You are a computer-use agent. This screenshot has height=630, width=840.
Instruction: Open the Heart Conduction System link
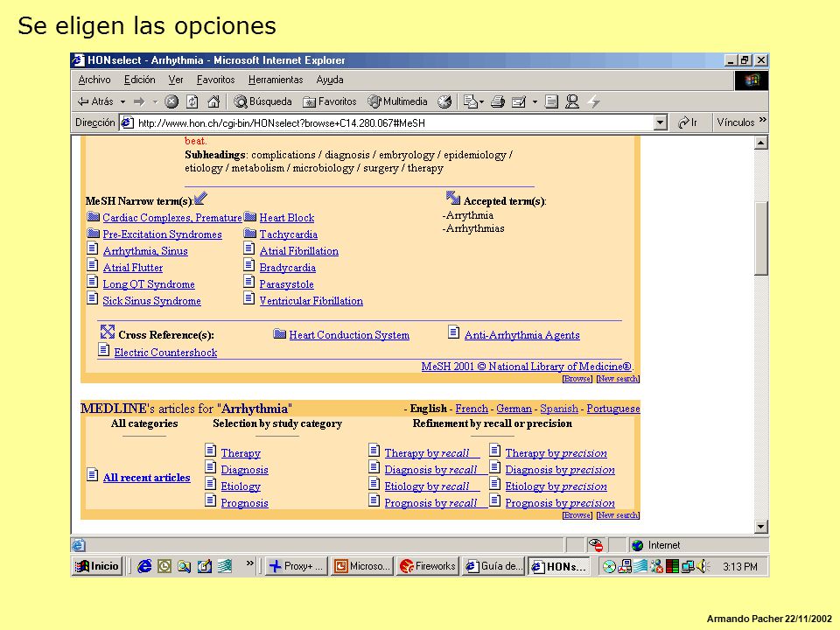tap(349, 335)
